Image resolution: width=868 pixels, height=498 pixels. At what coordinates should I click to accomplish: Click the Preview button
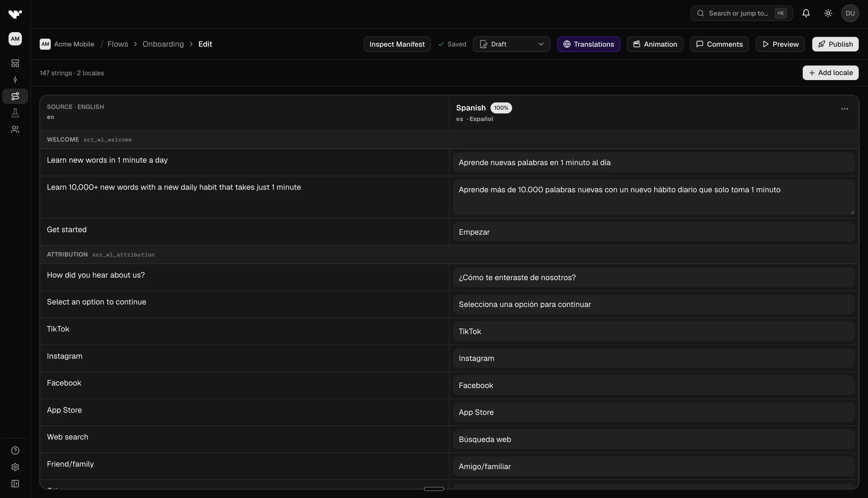(780, 44)
